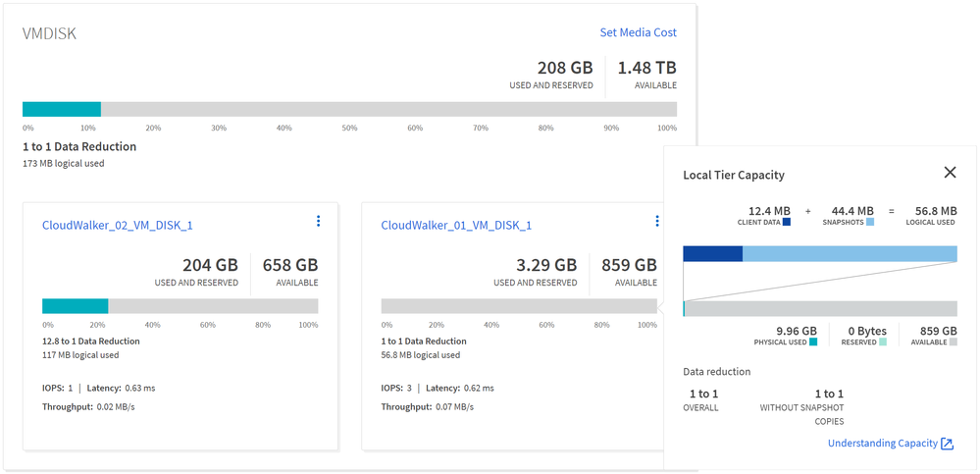The height and width of the screenshot is (474, 980).
Task: Click the gray physical capacity bar in popup
Action: [820, 309]
